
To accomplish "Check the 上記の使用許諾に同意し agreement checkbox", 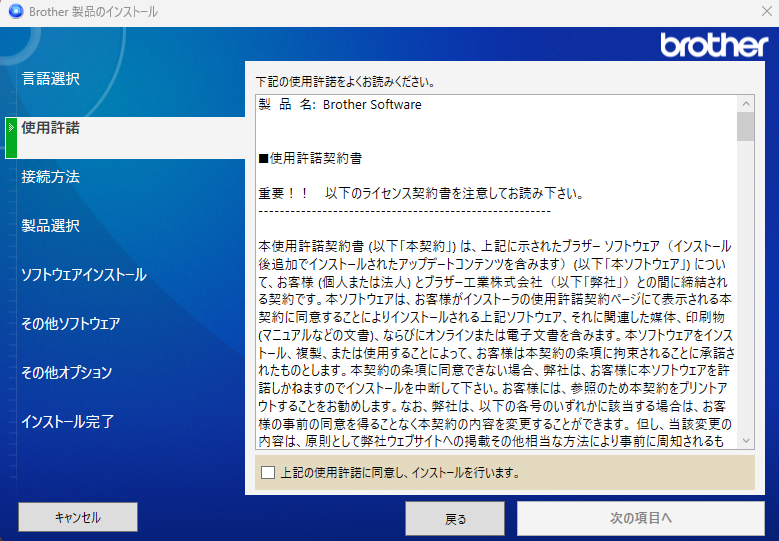I will pos(268,472).
